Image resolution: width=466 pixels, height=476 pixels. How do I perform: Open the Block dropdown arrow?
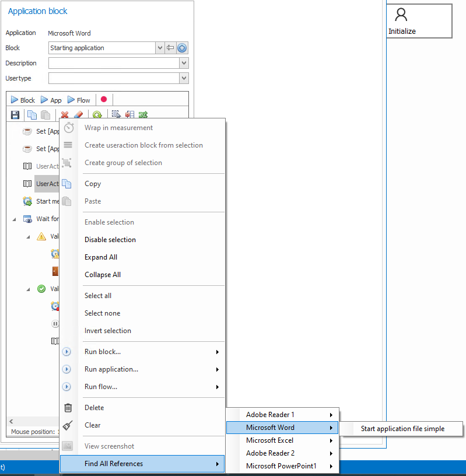point(160,48)
